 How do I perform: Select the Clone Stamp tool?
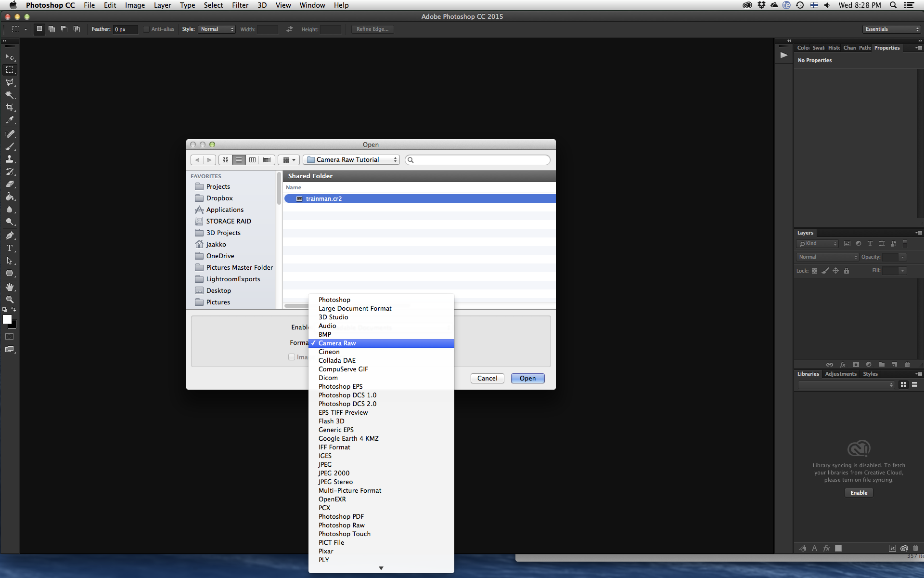coord(10,159)
